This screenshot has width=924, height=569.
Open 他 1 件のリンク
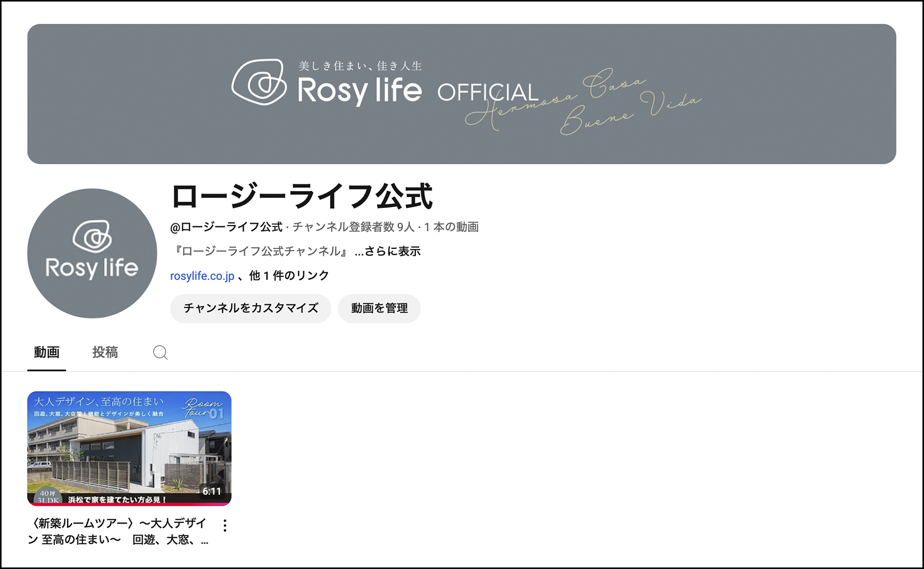click(x=289, y=276)
